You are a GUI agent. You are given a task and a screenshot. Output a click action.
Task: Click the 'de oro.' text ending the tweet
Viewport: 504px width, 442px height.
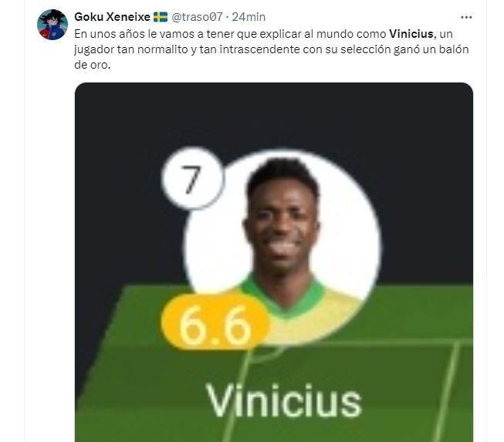click(x=93, y=65)
